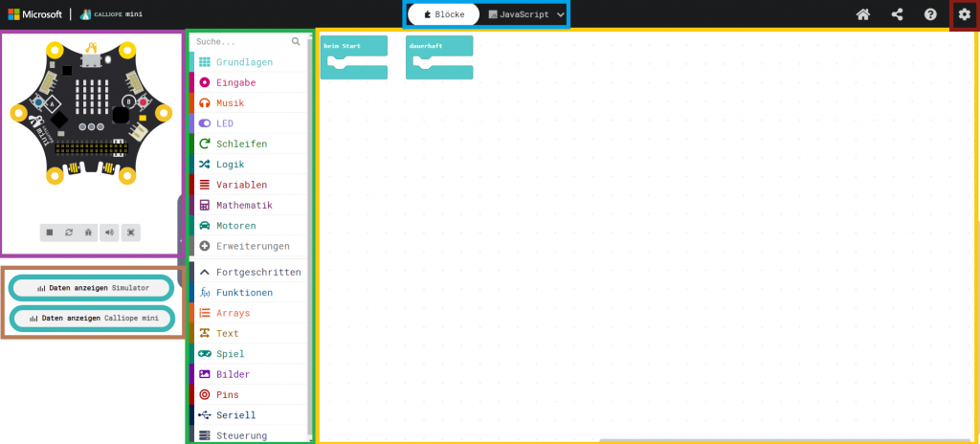Select the 'dauerhaft' block
This screenshot has width=980, height=444.
tap(439, 57)
